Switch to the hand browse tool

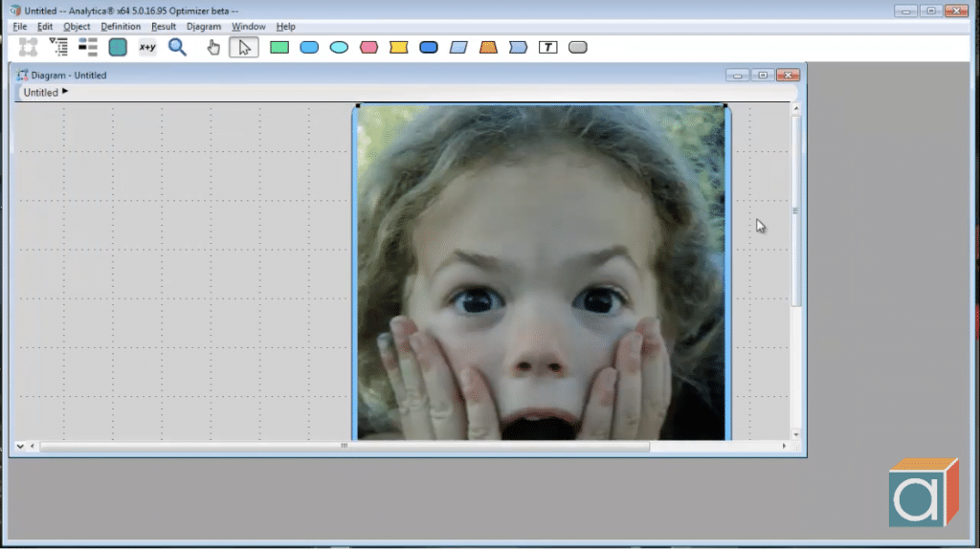[213, 47]
